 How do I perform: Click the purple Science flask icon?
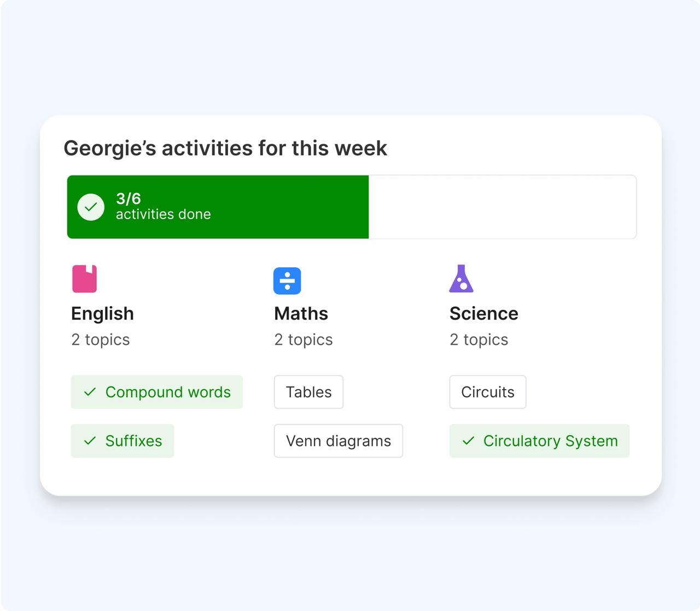pos(461,279)
